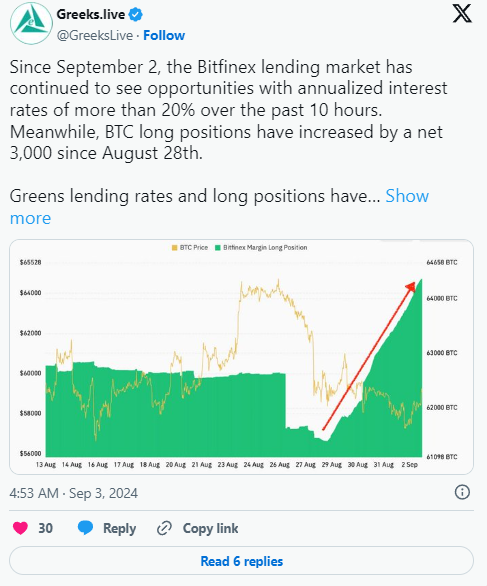The width and height of the screenshot is (487, 586).
Task: Click the yellow BTC Price color swatch
Action: pos(175,247)
